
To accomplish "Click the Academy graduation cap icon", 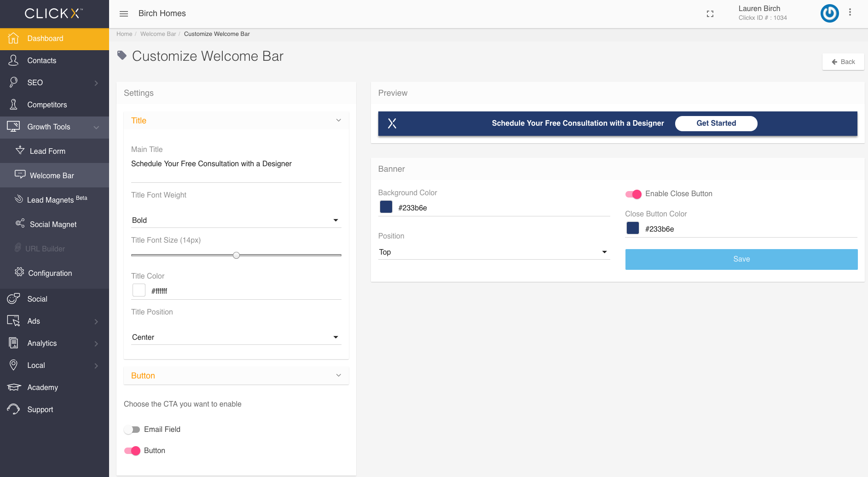I will 14,387.
